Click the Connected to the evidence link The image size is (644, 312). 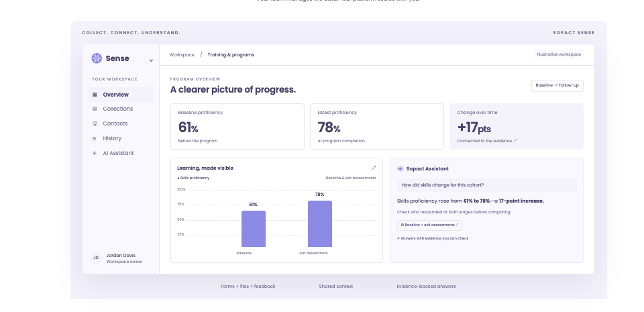(x=487, y=141)
